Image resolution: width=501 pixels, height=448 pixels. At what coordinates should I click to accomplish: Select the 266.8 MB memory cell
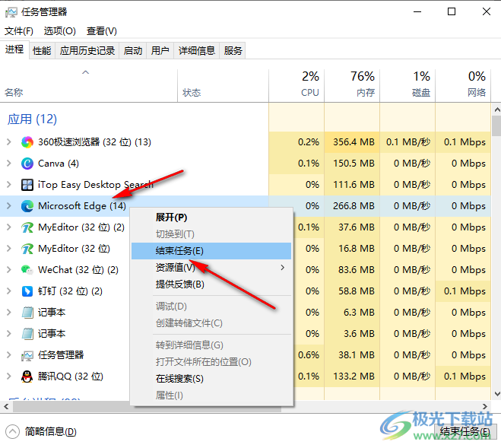(354, 206)
